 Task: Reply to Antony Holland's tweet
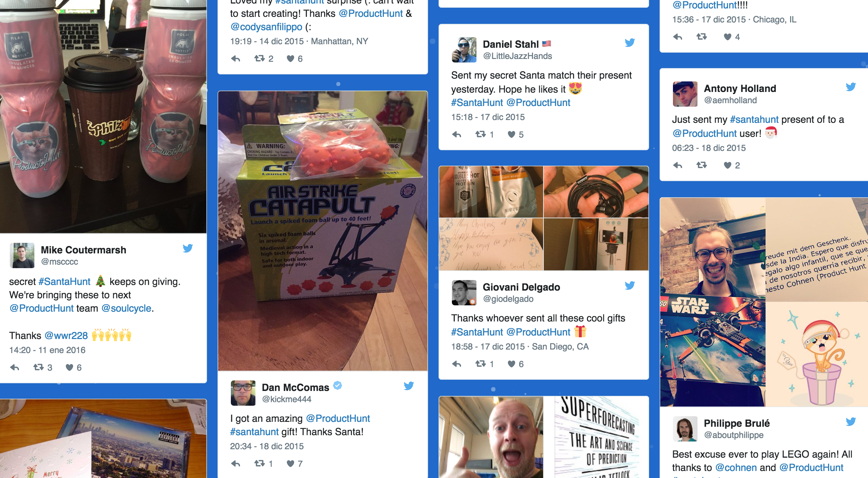[x=677, y=165]
